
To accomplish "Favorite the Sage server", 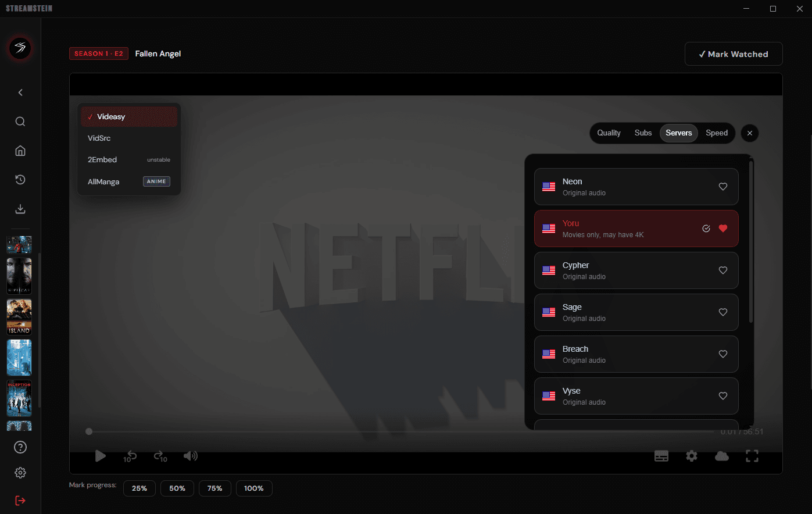I will click(723, 312).
